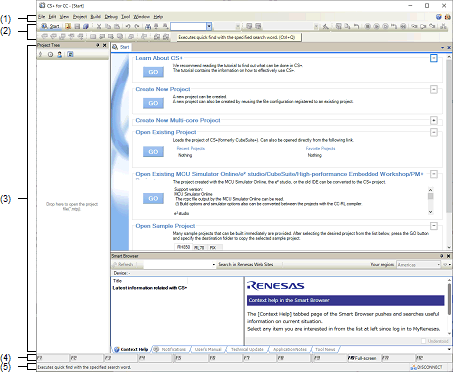Click the Start page vertical scrollbar
The width and height of the screenshot is (474, 375).
pos(449,152)
